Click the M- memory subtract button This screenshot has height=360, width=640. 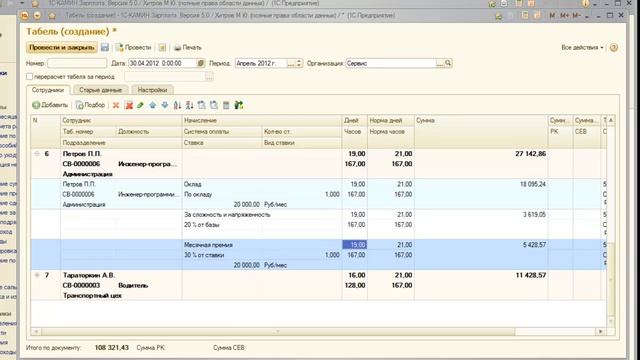click(x=576, y=16)
